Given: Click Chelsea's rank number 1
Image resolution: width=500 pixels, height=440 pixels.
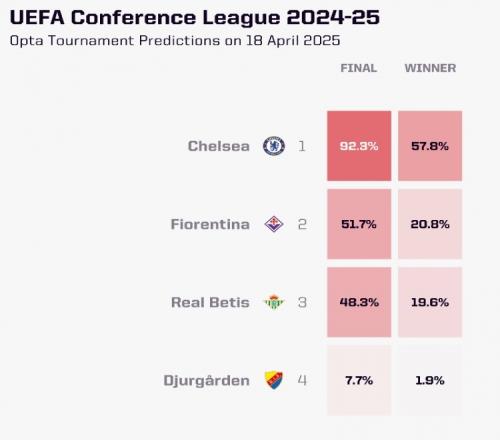Looking at the screenshot, I should tap(302, 146).
